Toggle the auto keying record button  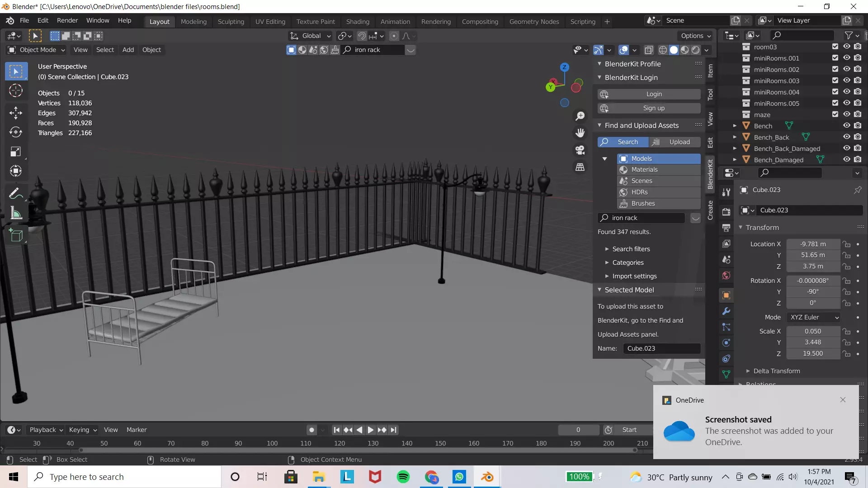click(311, 430)
